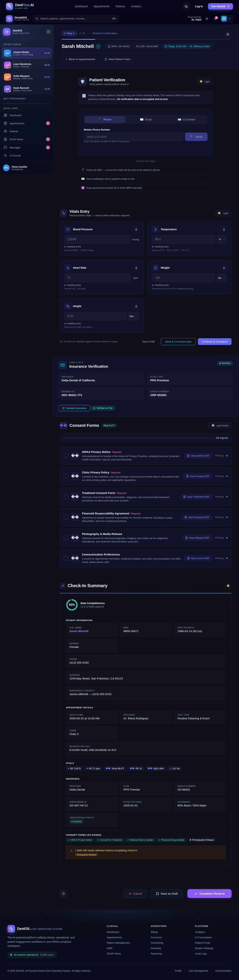
Task: Toggle Light theme in Vitals Entry
Action: tap(223, 213)
